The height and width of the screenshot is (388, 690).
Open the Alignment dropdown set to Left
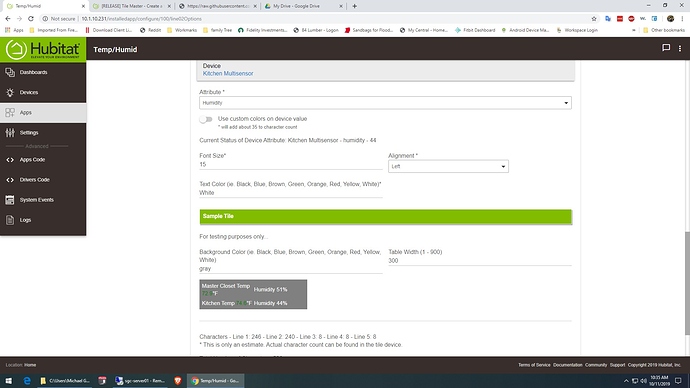(448, 166)
